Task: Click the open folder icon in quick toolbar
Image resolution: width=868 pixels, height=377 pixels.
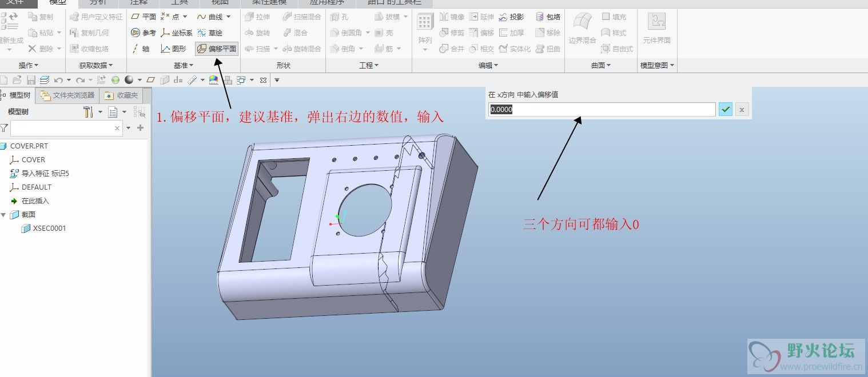Action: 17,80
